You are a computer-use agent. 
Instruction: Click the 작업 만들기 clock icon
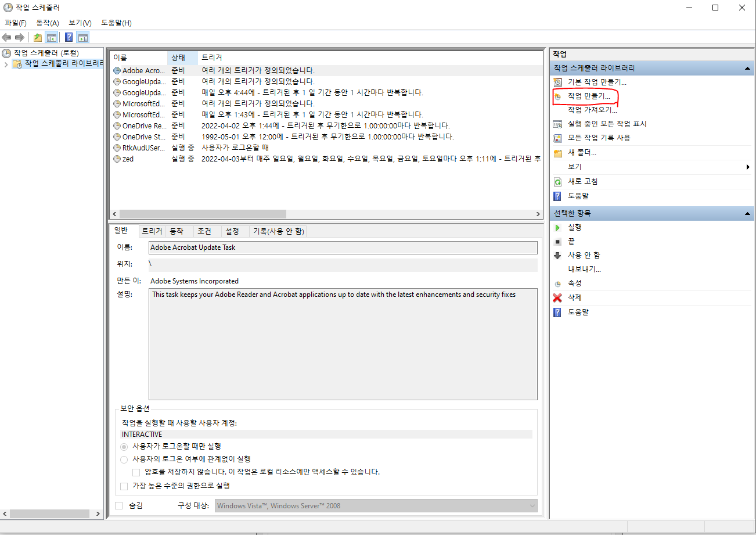point(558,96)
